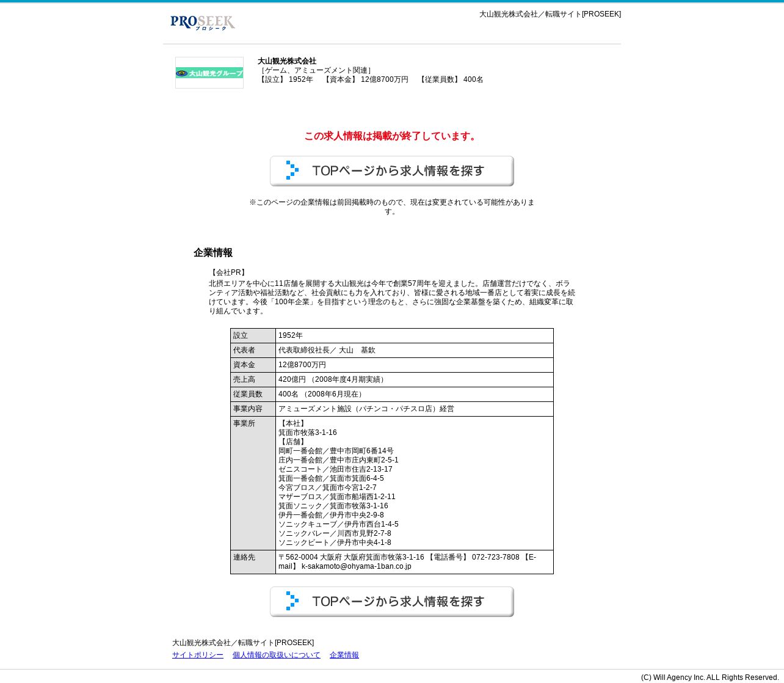This screenshot has height=683, width=784.
Task: Click the 大山観光グループ company logo
Action: pos(209,73)
